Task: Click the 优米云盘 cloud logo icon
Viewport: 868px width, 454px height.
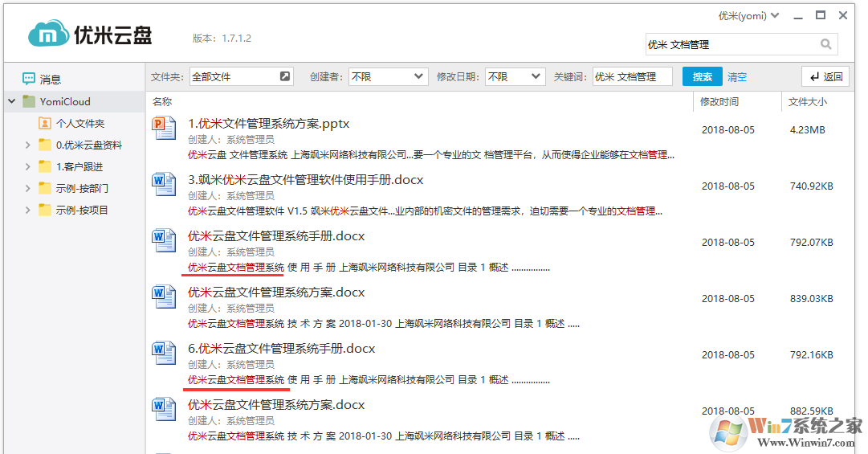Action: coord(49,35)
